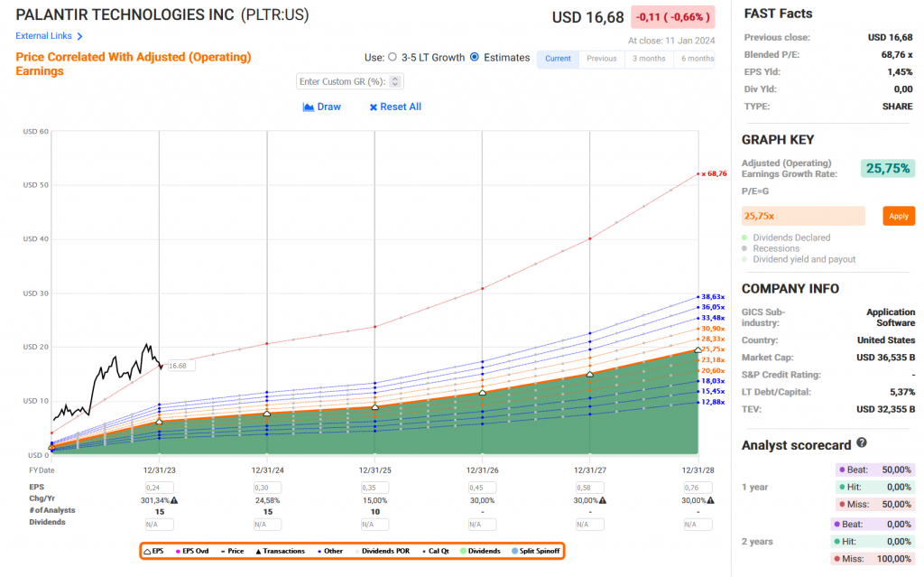The height and width of the screenshot is (577, 924).
Task: Click the Reset All X icon
Action: [x=373, y=107]
